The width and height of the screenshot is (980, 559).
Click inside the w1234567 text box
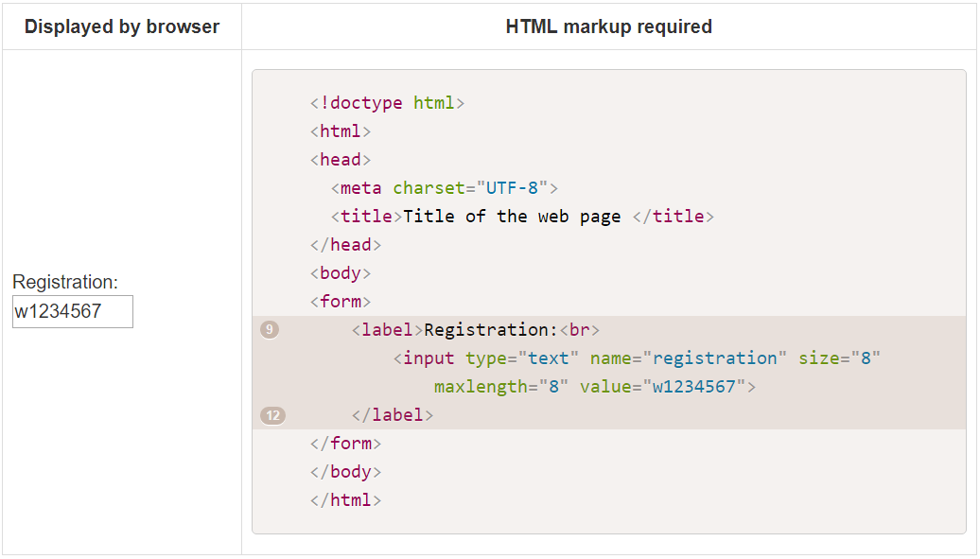click(x=72, y=311)
